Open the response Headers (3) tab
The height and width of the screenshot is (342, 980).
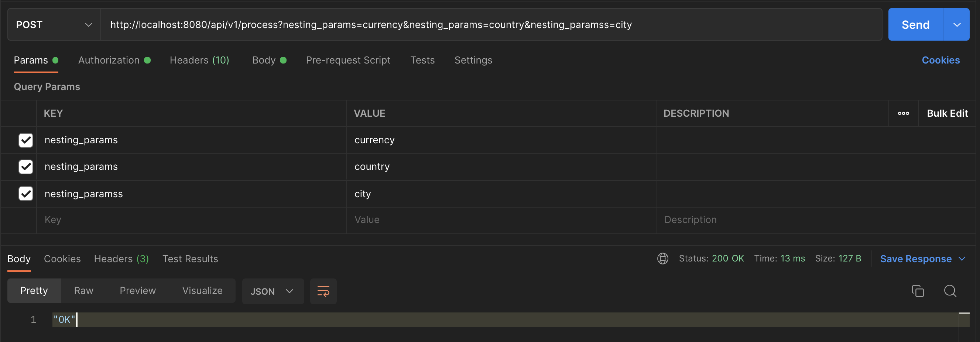click(x=121, y=259)
